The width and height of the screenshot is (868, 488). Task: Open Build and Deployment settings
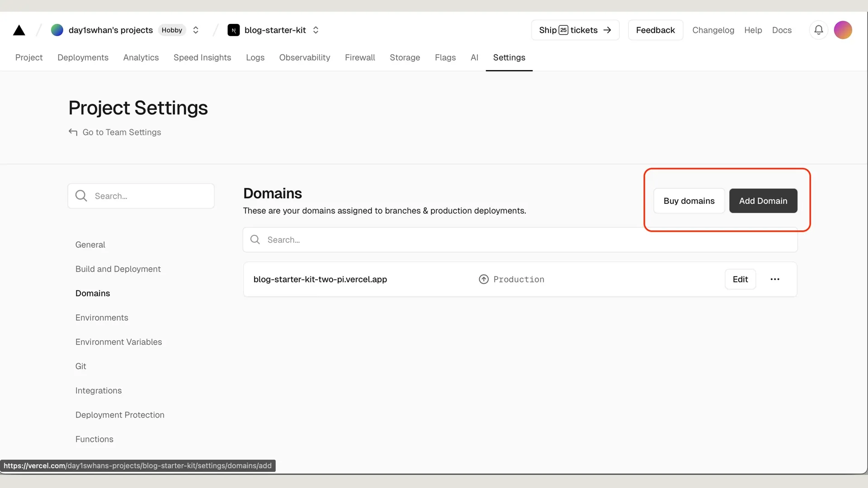pyautogui.click(x=118, y=269)
